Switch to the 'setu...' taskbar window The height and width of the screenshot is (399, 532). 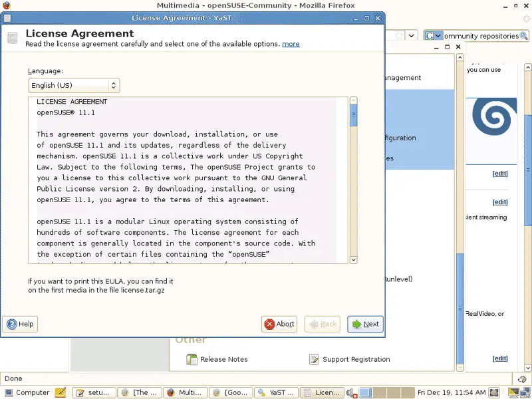[94, 392]
